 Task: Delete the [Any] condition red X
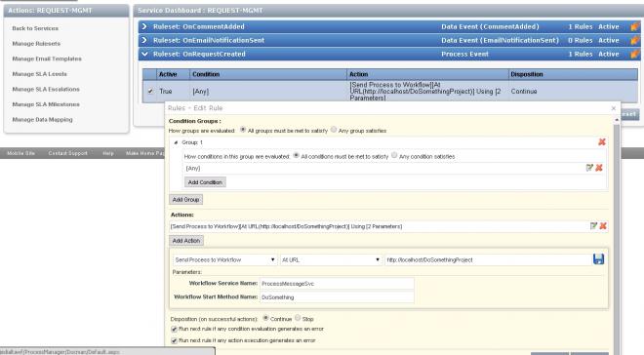[x=599, y=168]
